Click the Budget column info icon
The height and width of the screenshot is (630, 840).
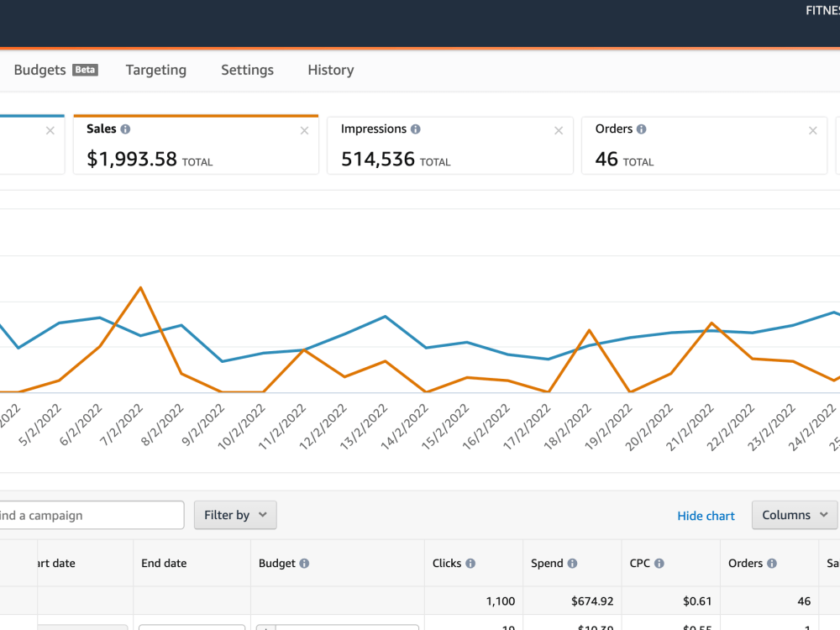(x=304, y=564)
